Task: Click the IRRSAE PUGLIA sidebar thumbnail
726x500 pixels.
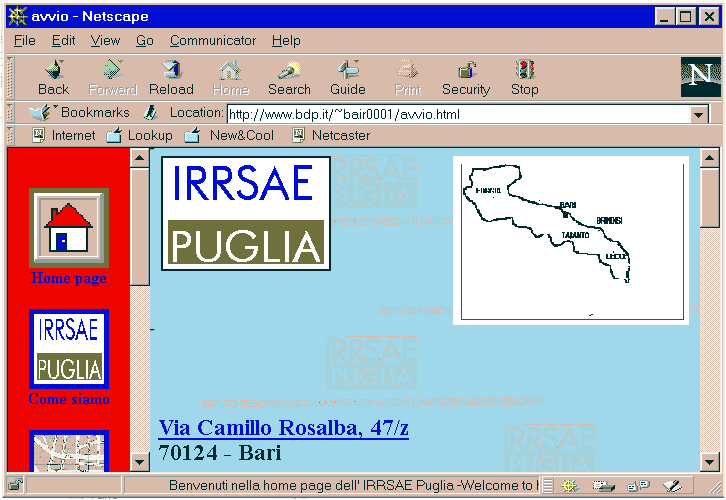Action: (x=69, y=349)
